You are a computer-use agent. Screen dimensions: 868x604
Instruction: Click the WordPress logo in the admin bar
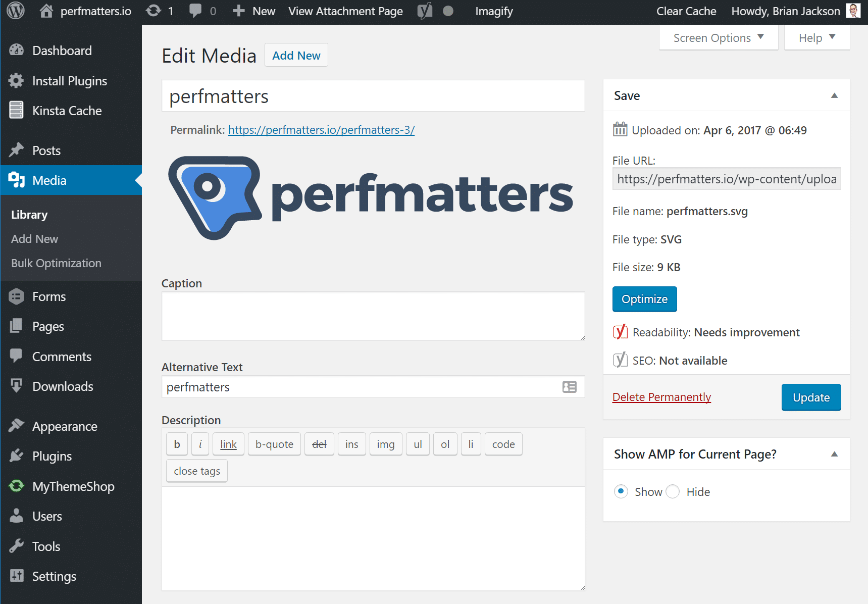point(15,11)
